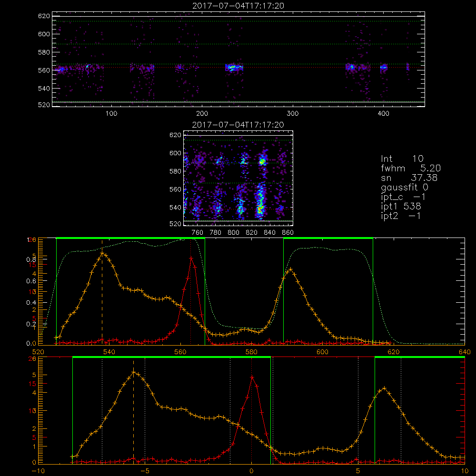Click the 760 x-axis label of middle image
The image size is (476, 476).
tap(198, 233)
